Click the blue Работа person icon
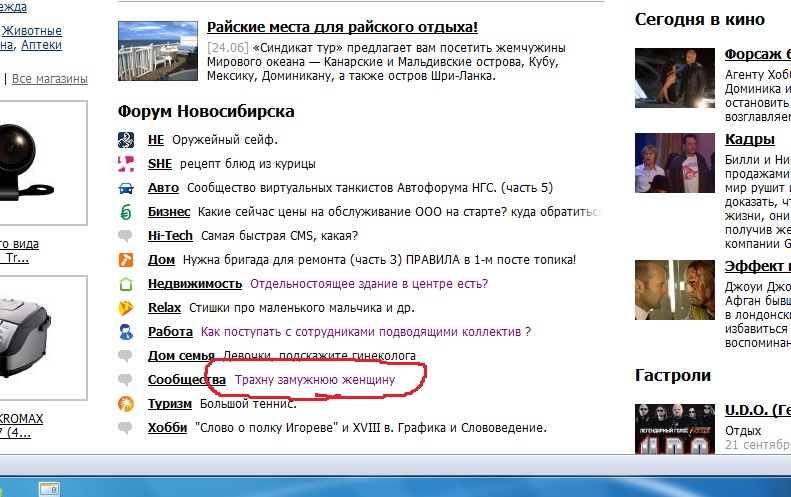791x497 pixels. [x=126, y=332]
